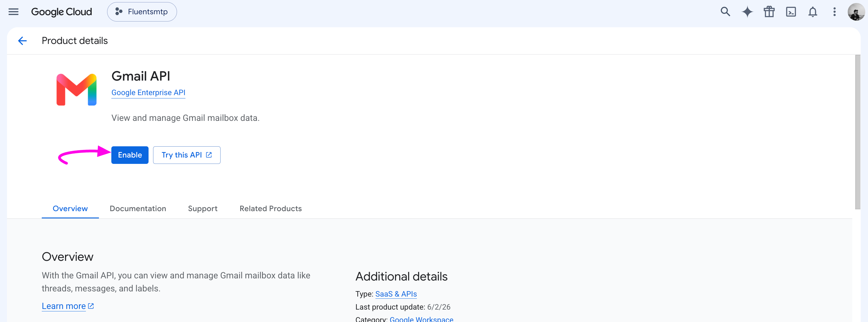Open the Google Enterprise API link

click(x=148, y=92)
